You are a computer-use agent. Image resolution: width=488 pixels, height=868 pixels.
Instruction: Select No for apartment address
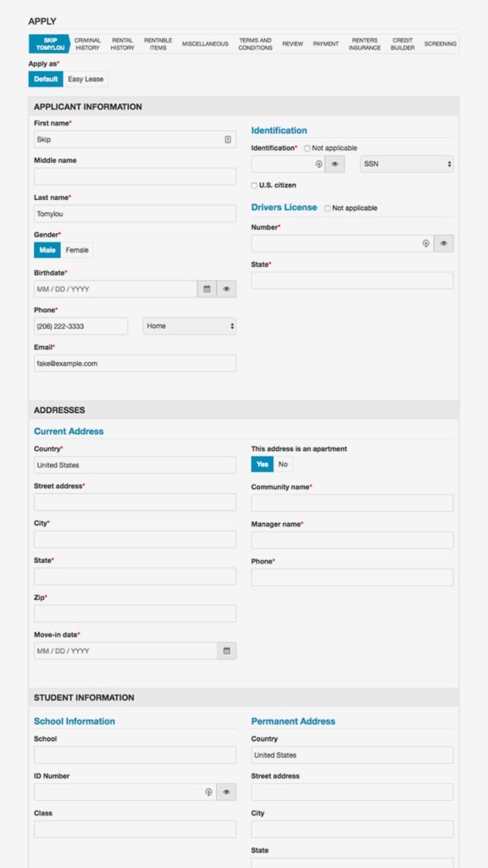[x=283, y=465]
